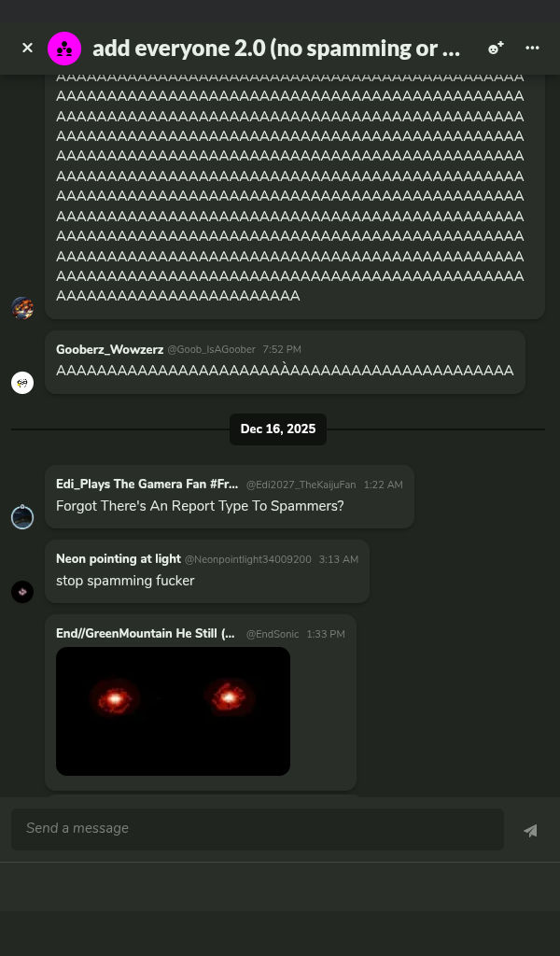Send message with paper plane icon
Screen dimensions: 560x956
click(x=530, y=830)
